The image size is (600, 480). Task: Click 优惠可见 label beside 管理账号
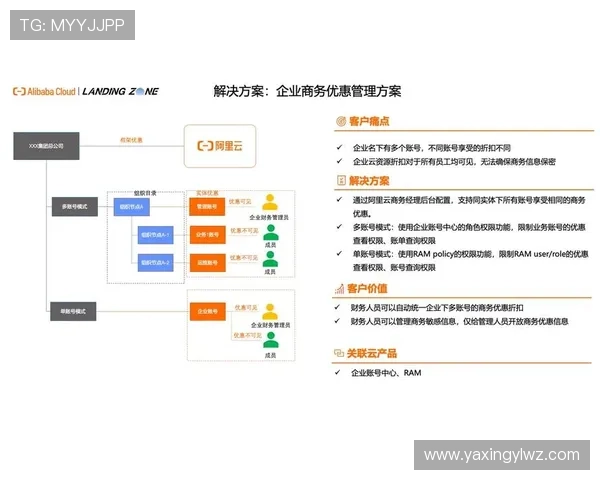[x=240, y=201]
